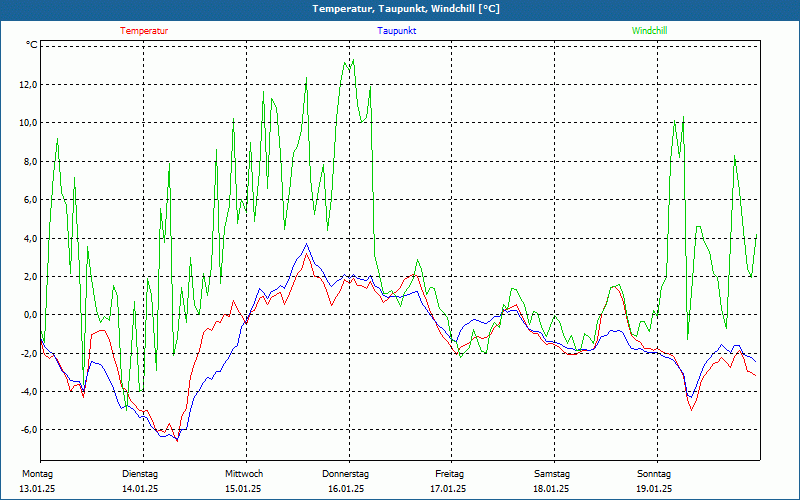The width and height of the screenshot is (800, 500).
Task: Click the '0,0' y-axis value
Action: [x=31, y=315]
